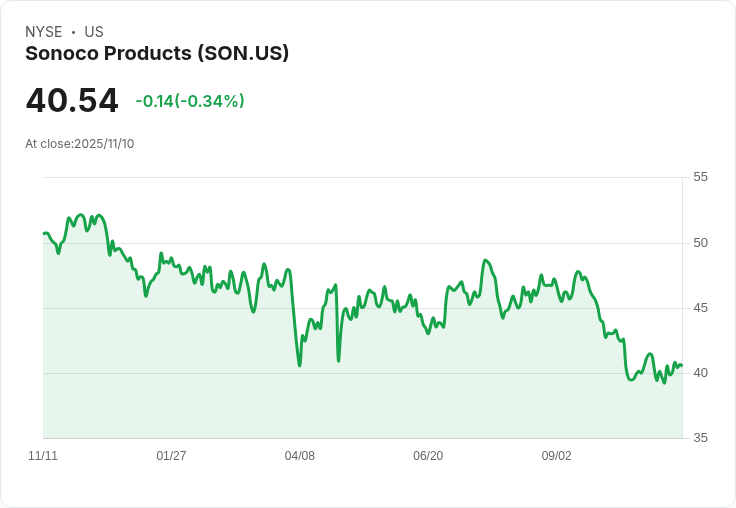The height and width of the screenshot is (508, 736).
Task: Click the sharp April low on chart line
Action: 300,365
